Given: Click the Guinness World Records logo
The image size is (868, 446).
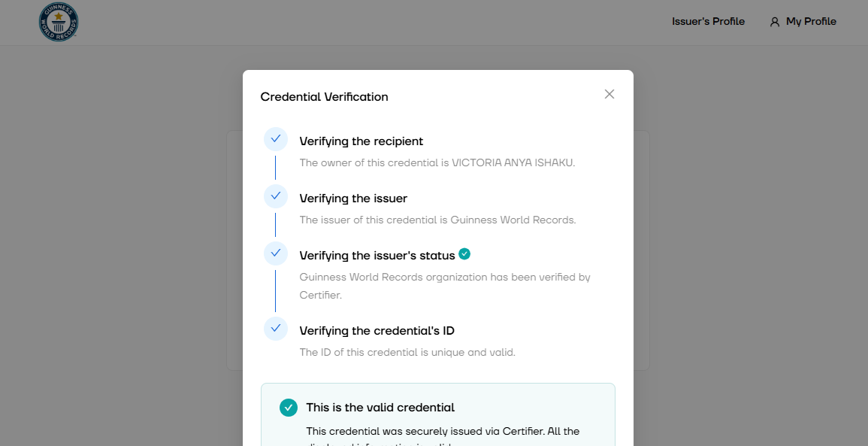Looking at the screenshot, I should [58, 22].
